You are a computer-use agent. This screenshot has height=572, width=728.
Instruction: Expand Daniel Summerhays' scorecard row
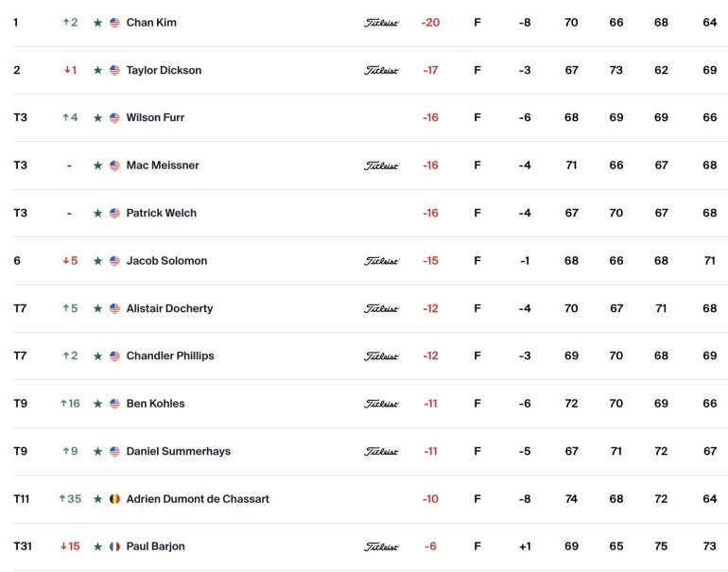point(370,451)
